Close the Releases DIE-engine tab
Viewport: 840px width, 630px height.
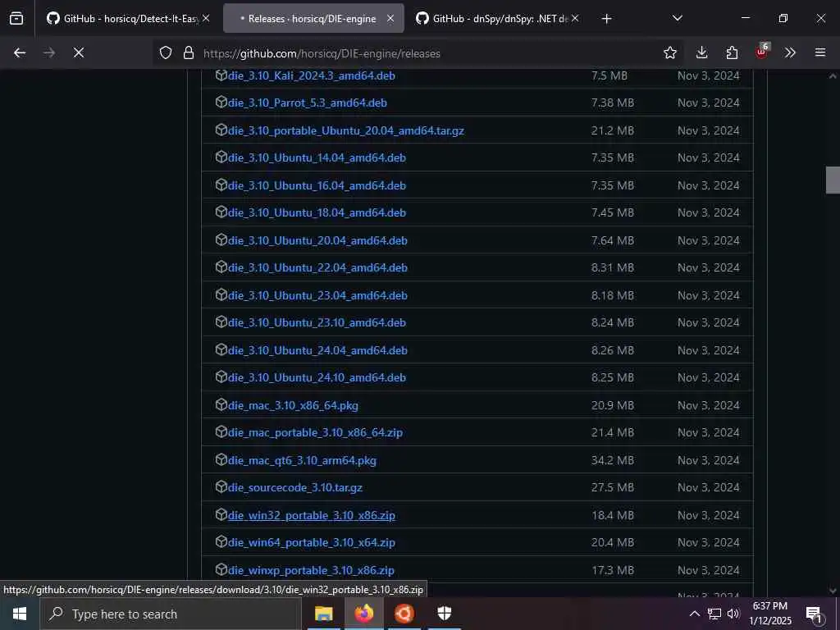(390, 19)
